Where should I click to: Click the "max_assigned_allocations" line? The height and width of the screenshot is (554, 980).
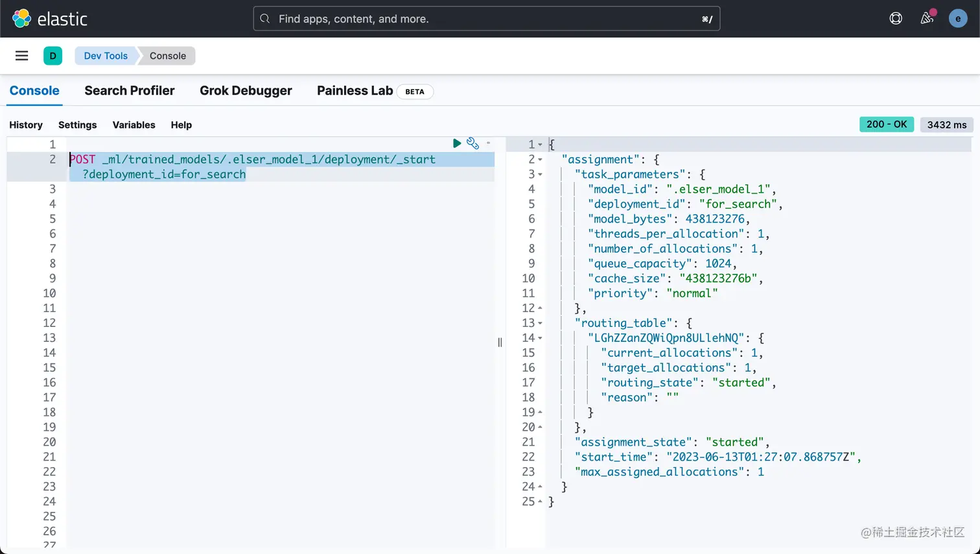[670, 472]
